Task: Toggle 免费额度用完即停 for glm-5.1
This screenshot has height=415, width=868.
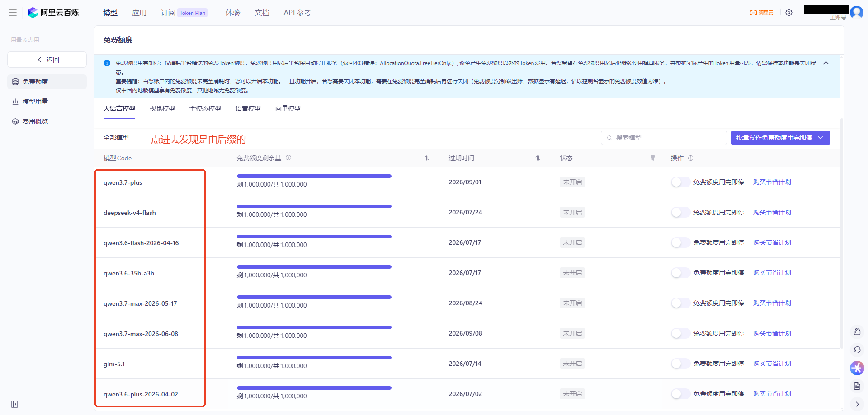Action: tap(680, 364)
